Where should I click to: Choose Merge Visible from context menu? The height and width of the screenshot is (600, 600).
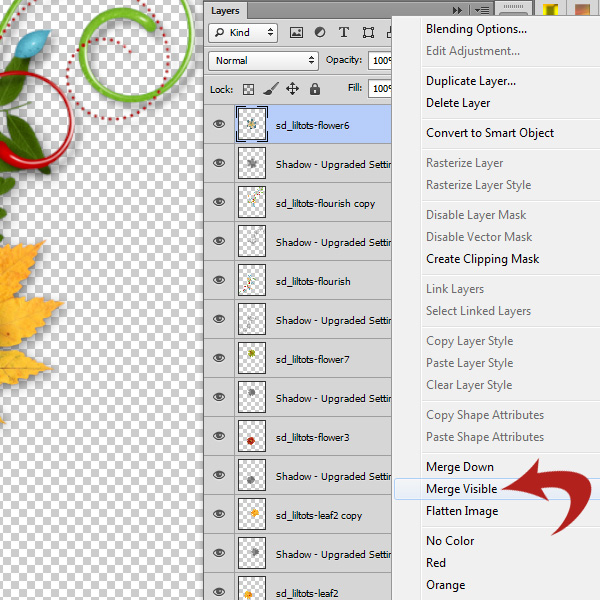[x=462, y=489]
